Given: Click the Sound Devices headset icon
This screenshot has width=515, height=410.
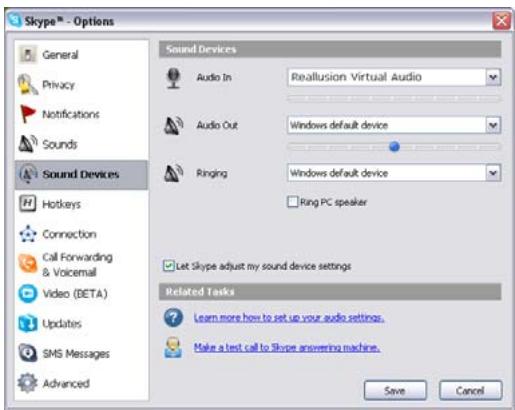Looking at the screenshot, I should [28, 174].
